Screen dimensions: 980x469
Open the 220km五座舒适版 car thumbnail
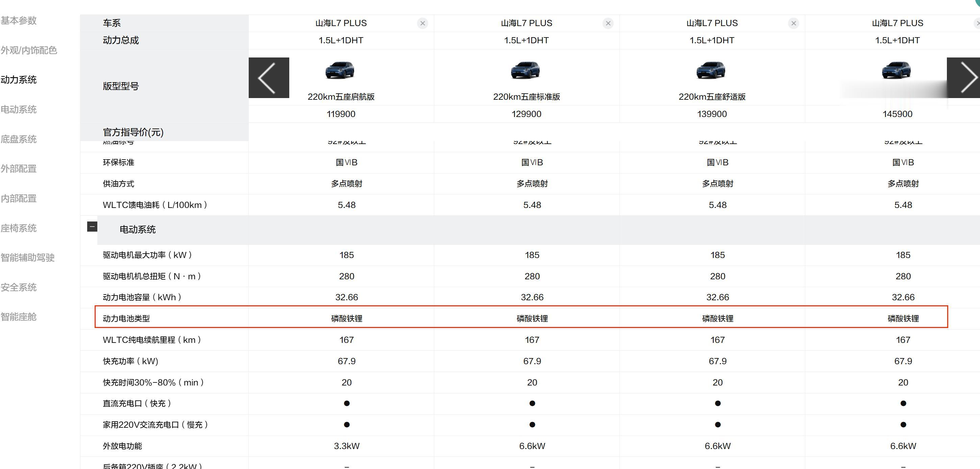click(x=711, y=70)
